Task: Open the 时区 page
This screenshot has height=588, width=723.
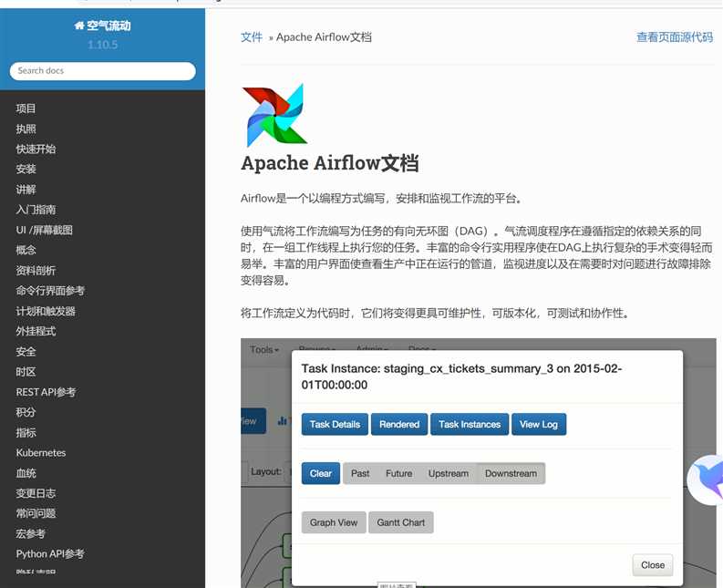Action: [26, 372]
